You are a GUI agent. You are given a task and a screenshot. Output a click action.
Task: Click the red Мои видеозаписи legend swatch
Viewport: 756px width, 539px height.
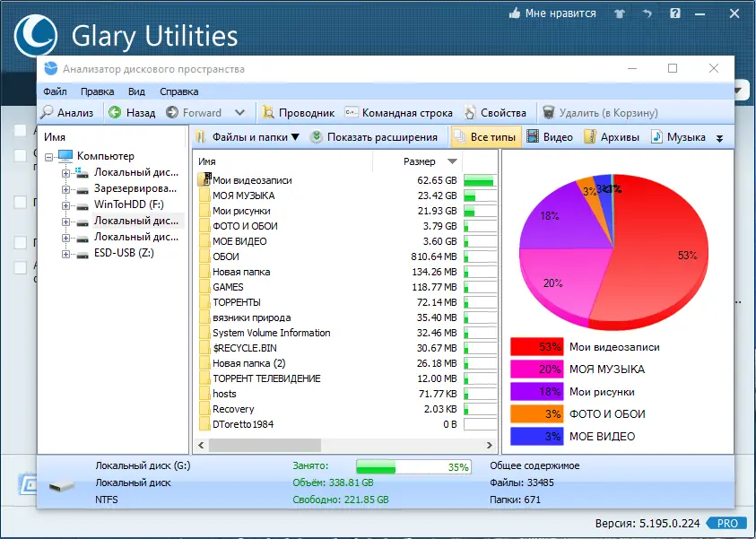(x=536, y=347)
